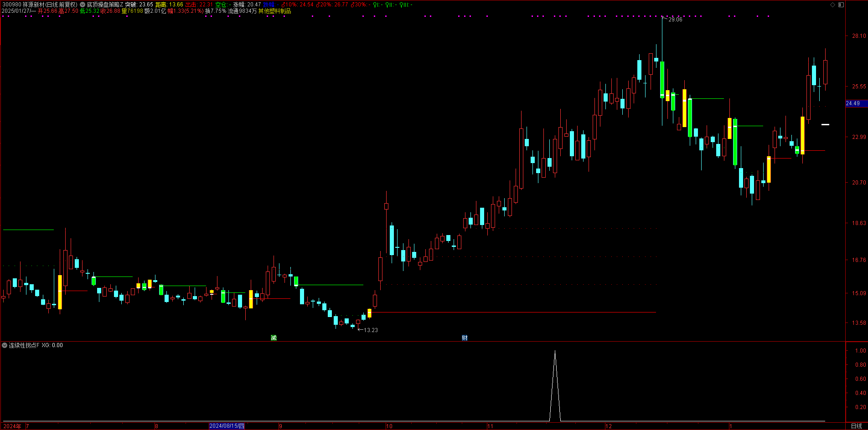Open the 财 financial report marker
Viewport: 868px width, 430px height.
point(465,338)
